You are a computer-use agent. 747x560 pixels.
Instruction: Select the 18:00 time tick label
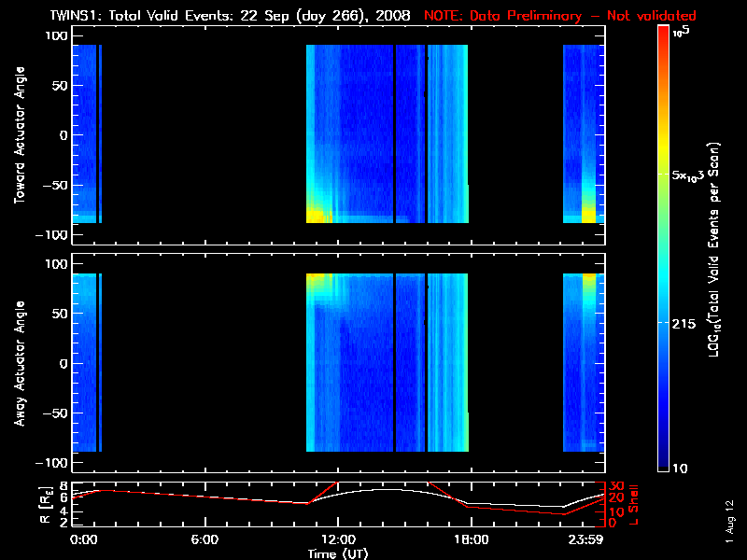471,539
